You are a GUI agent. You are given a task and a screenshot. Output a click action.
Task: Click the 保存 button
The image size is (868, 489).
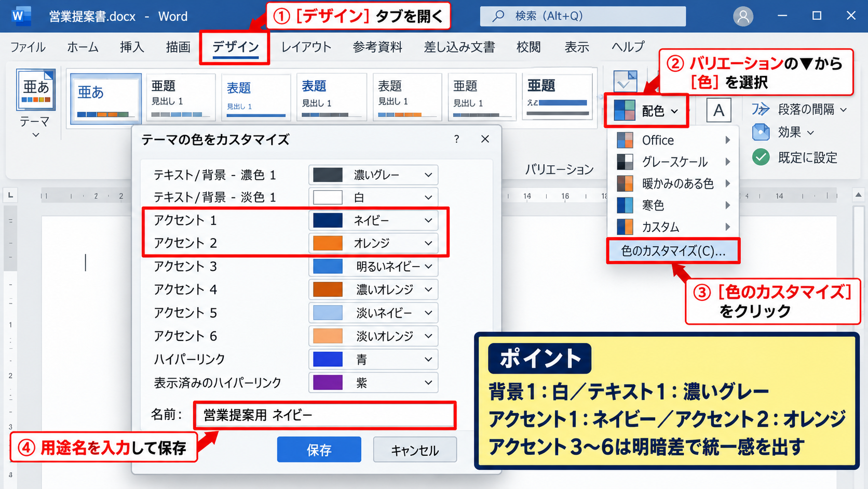319,450
